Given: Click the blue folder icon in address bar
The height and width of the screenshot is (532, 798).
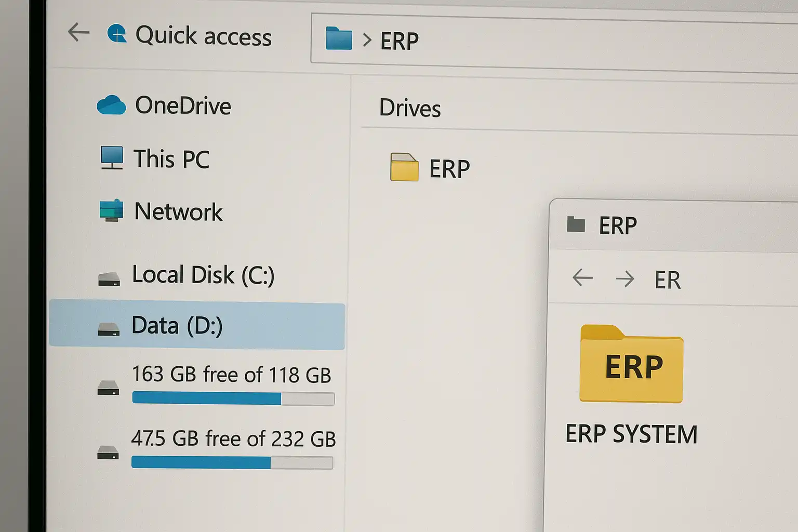Looking at the screenshot, I should 339,38.
